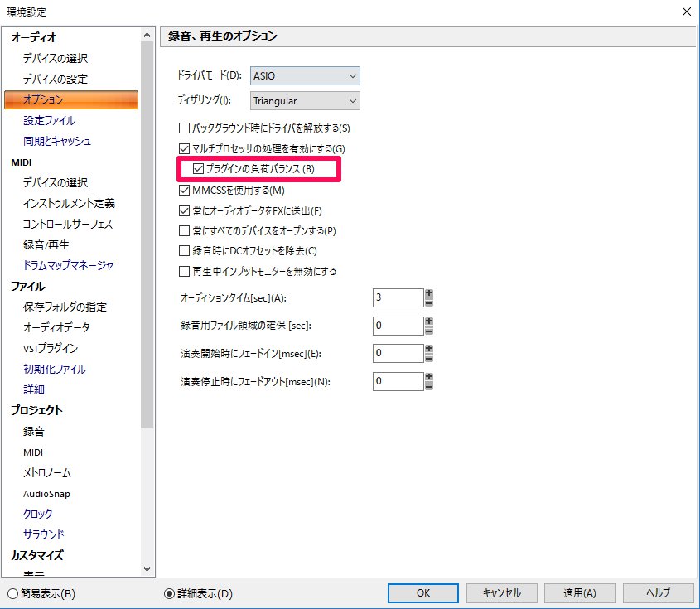Increase 録音用ファイル領域の確保 value with plus
This screenshot has width=700, height=609.
click(429, 321)
